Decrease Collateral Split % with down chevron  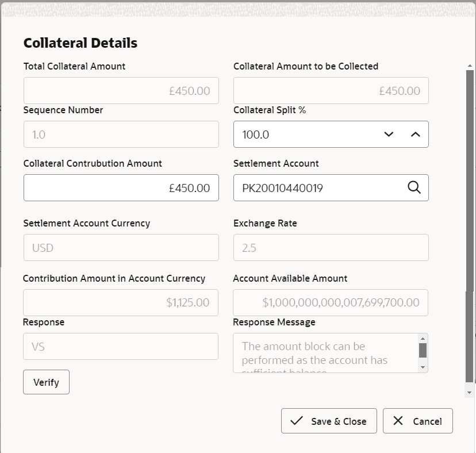pyautogui.click(x=389, y=135)
